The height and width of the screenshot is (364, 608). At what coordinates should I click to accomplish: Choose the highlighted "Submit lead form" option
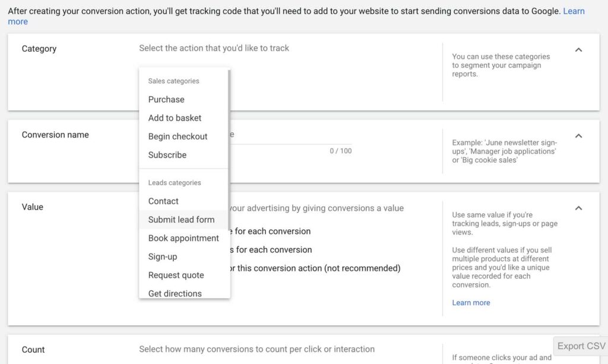(x=181, y=220)
